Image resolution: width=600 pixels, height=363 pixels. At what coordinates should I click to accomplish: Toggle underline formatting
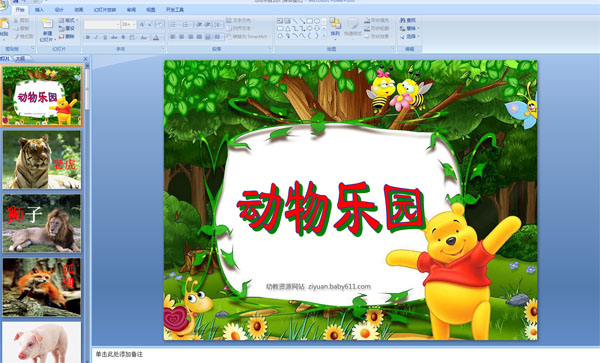point(105,37)
